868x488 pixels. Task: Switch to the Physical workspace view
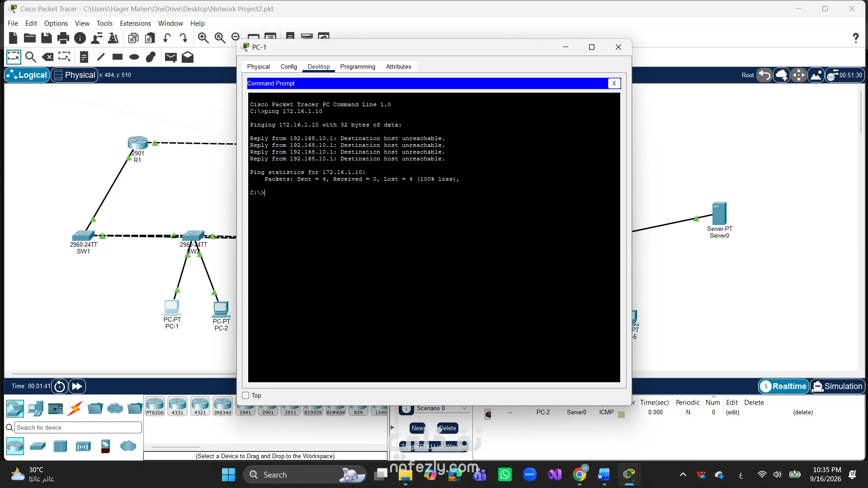click(74, 75)
